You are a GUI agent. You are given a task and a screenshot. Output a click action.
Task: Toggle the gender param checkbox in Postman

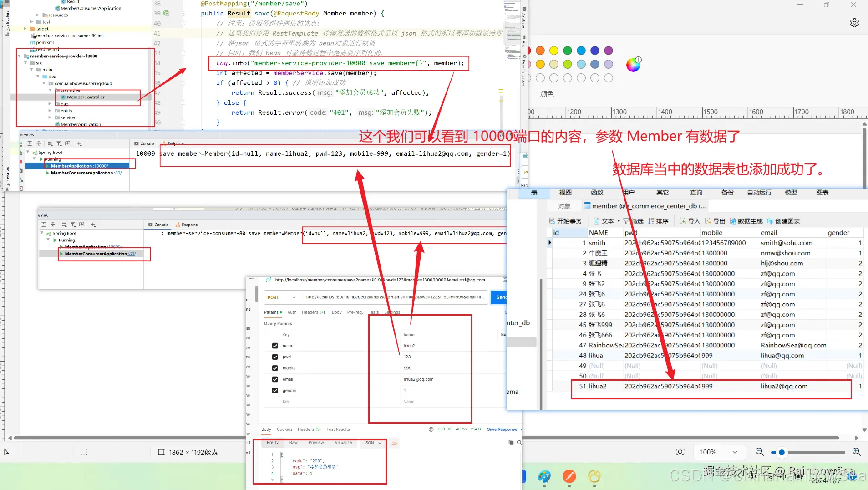(275, 390)
